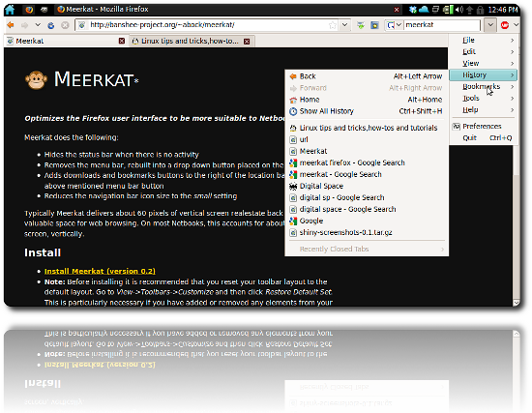Click the 12:46 PM clock
Screen dimensions: 532x413
tap(503, 10)
